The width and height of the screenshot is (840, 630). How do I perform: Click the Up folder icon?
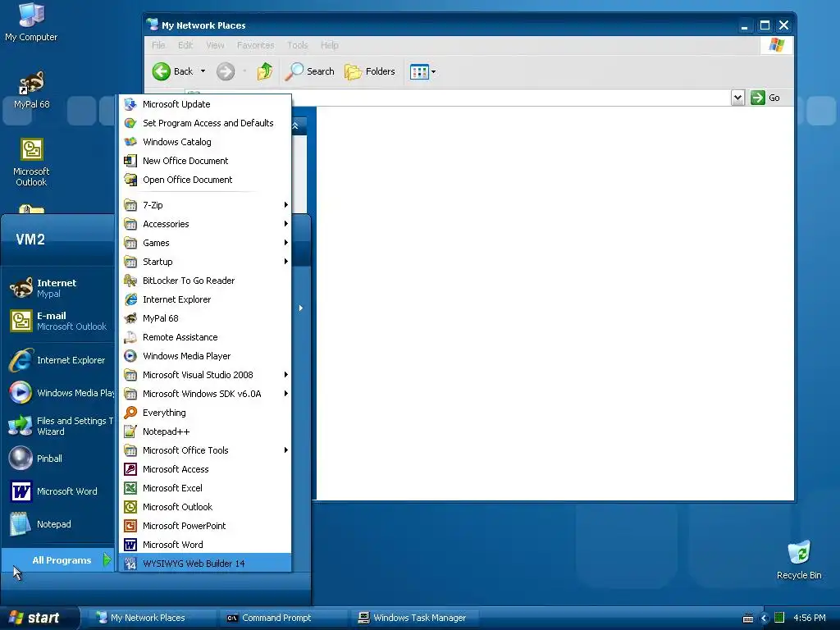[x=265, y=71]
